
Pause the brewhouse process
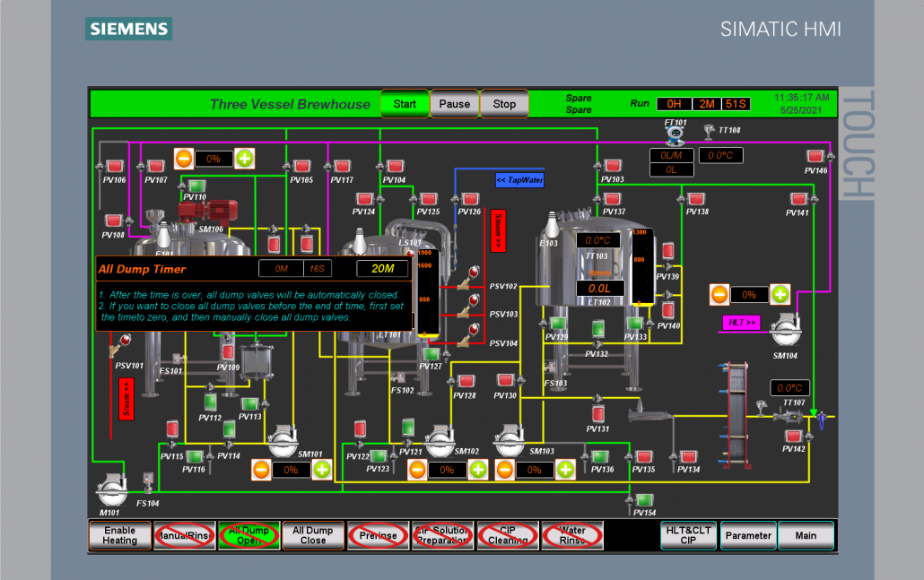[454, 104]
